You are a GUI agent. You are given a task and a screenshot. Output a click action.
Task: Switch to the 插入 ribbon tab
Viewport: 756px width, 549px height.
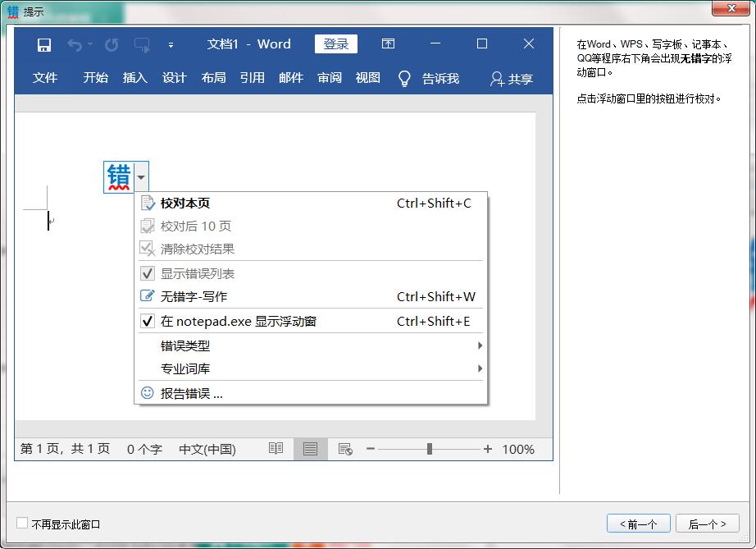click(134, 78)
